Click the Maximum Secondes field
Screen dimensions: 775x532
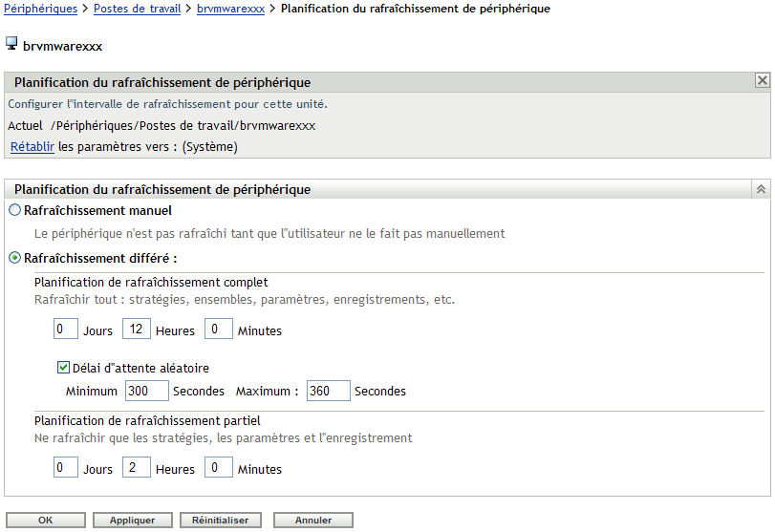pyautogui.click(x=328, y=391)
